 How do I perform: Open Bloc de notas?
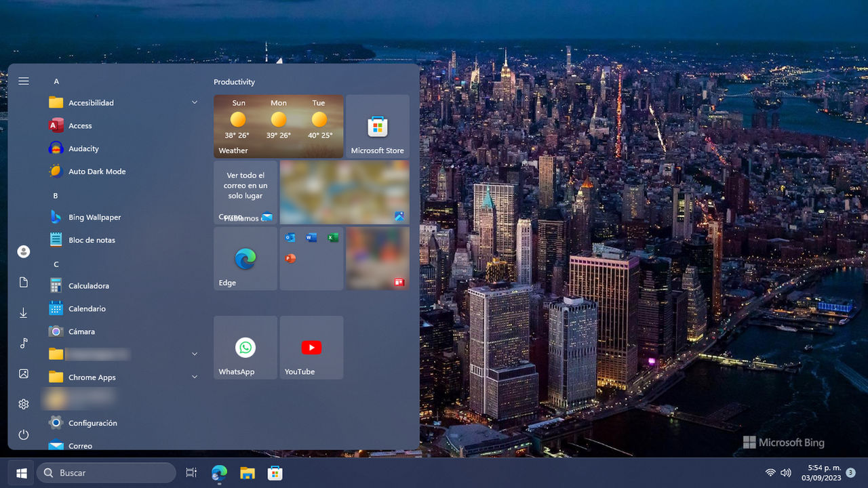[x=124, y=240]
